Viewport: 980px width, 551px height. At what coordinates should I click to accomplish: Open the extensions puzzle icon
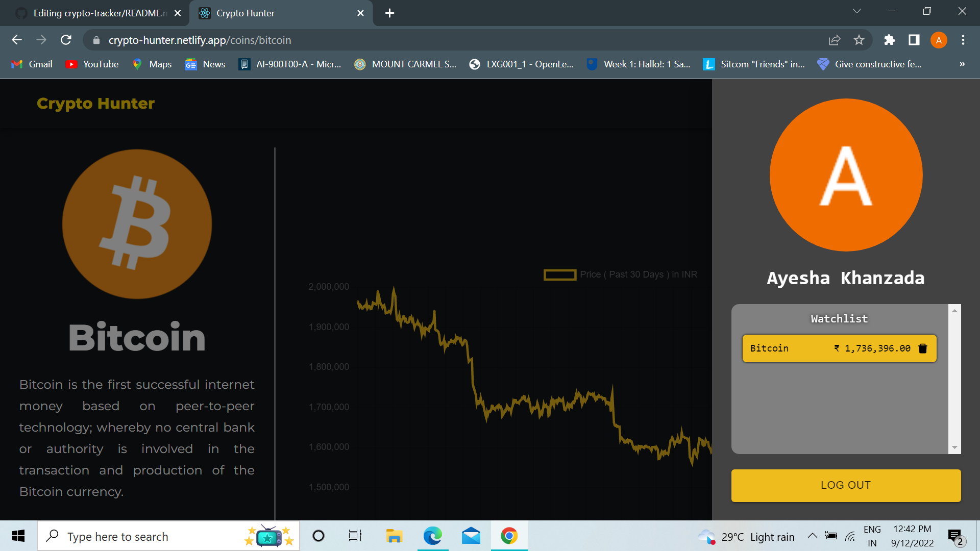pos(889,40)
